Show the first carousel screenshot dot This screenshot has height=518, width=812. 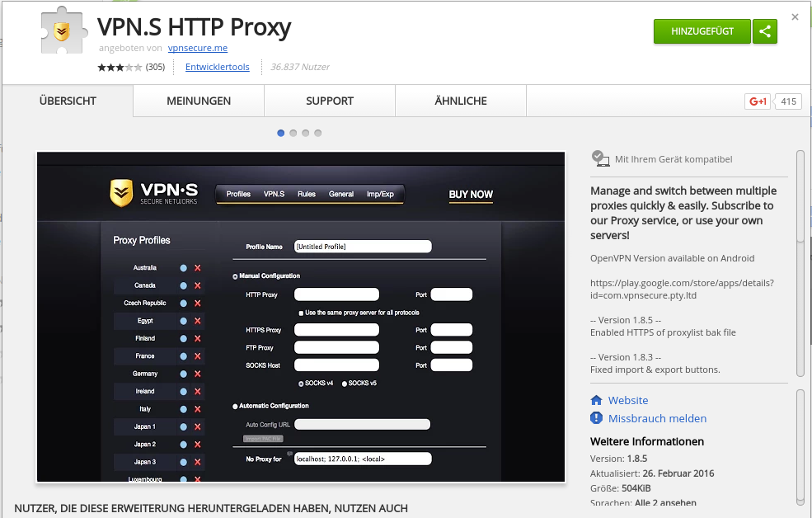coord(280,133)
